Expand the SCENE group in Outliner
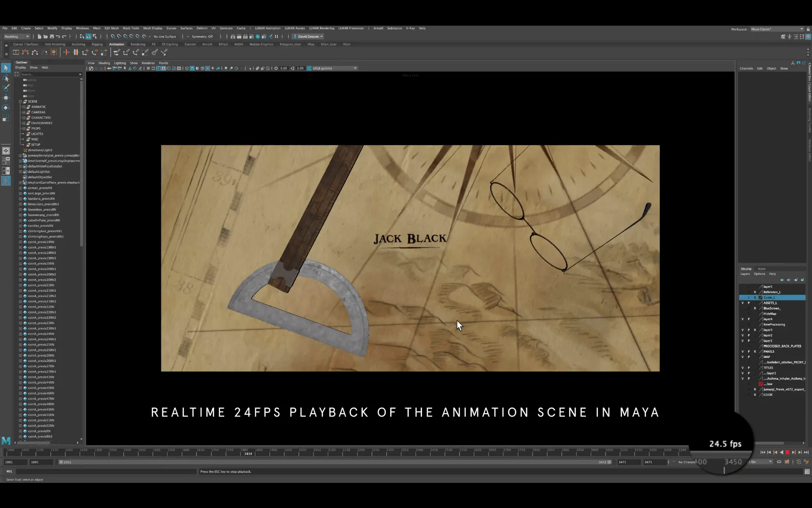This screenshot has height=508, width=812. [x=20, y=102]
